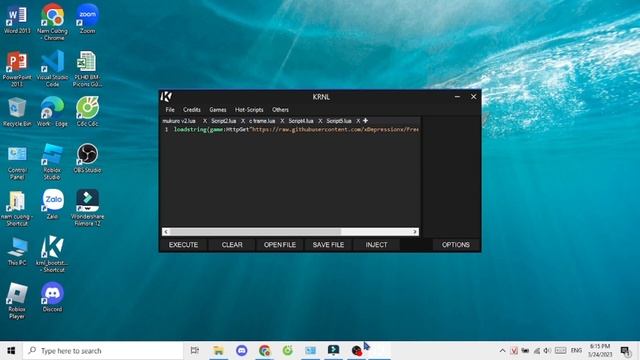
Task: Open Hot-Scripts menu in KRNL
Action: pyautogui.click(x=249, y=110)
